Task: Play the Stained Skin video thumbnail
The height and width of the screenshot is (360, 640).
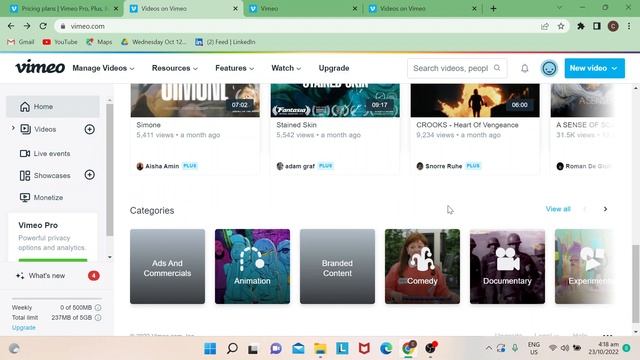Action: tap(335, 100)
